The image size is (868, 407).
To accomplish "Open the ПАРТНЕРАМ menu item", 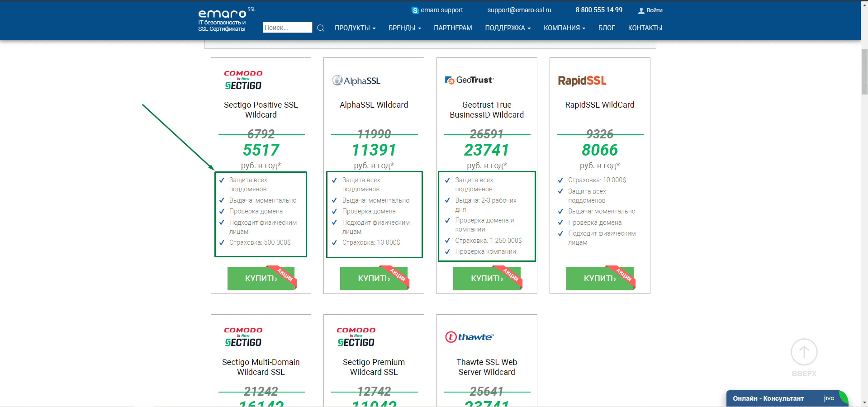I will coord(453,28).
